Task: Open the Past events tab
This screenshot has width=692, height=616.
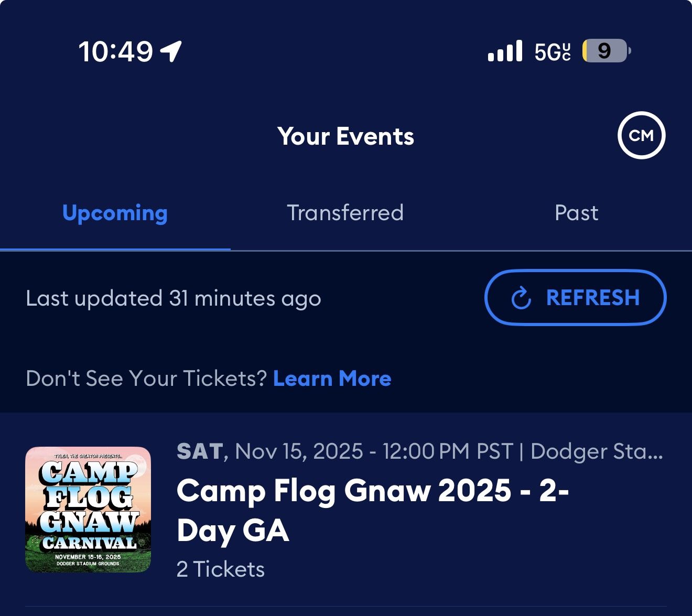Action: 576,213
